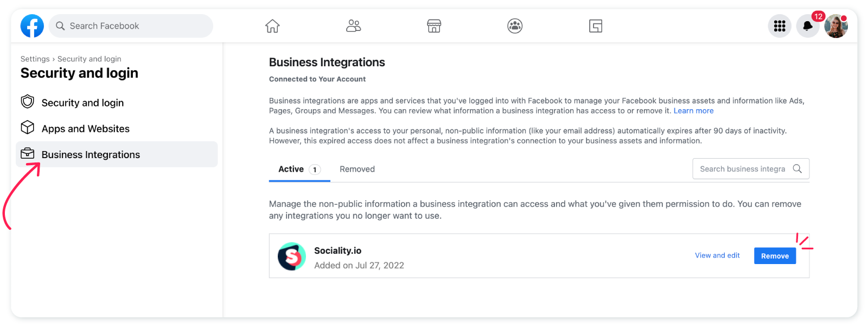The width and height of the screenshot is (868, 326).
Task: Click the briefcase icon beside Business Integrations
Action: [28, 153]
